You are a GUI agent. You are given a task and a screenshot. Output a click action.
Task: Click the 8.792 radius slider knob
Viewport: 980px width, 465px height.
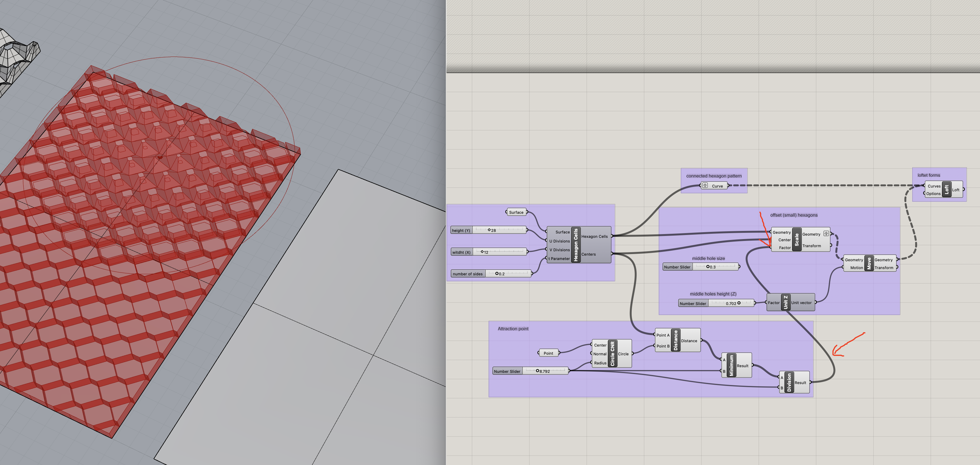[x=537, y=371]
